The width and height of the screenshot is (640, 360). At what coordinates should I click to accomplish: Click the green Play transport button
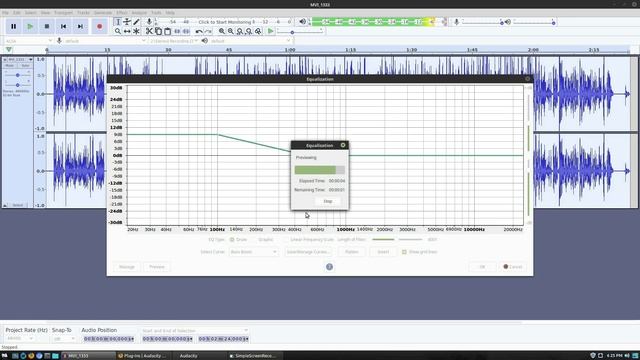[x=30, y=27]
